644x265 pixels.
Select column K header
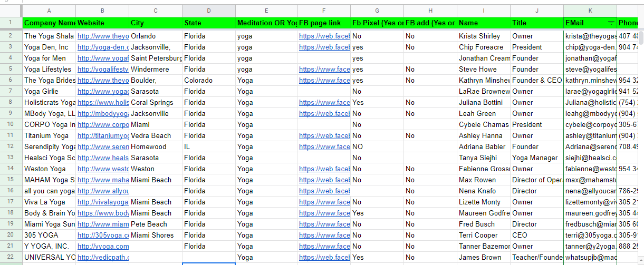point(590,11)
